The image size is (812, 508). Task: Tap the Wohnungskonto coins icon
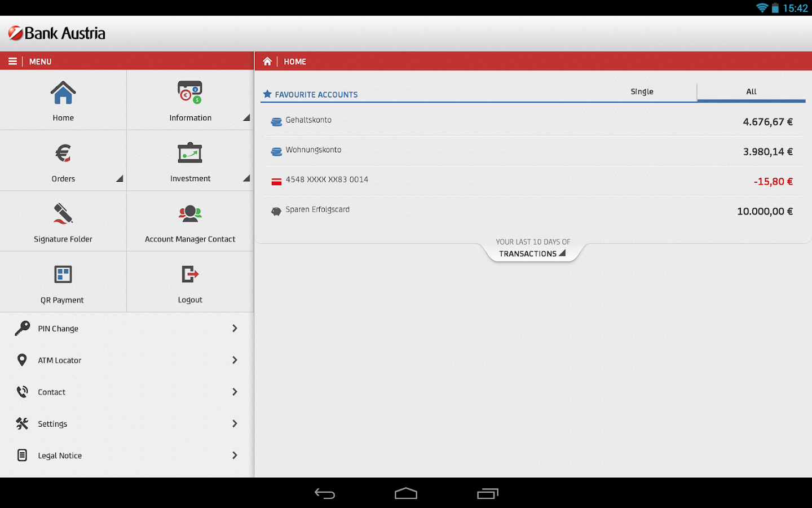[x=276, y=152]
